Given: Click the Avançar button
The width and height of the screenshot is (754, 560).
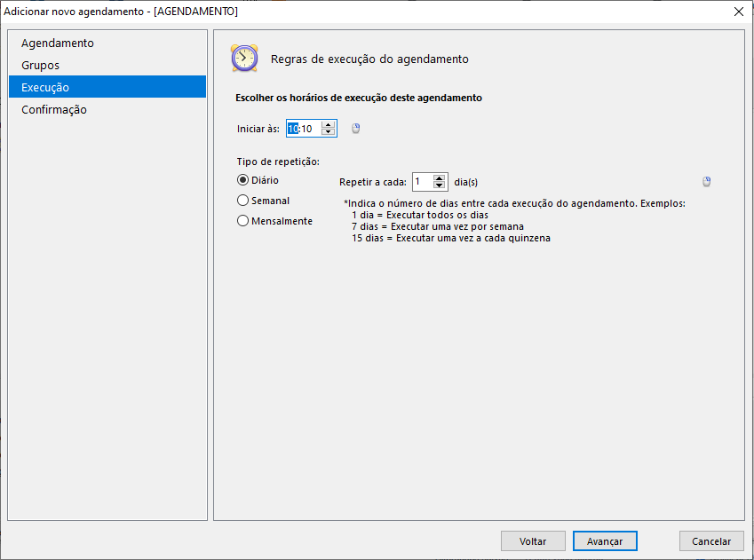Looking at the screenshot, I should coord(605,541).
